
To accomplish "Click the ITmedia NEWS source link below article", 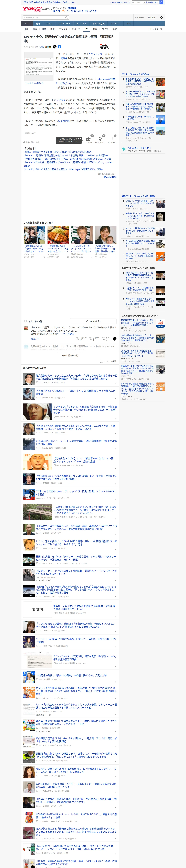I will (x=110, y=177).
